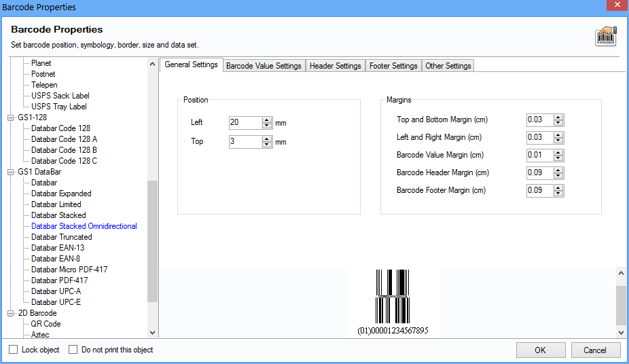629x364 pixels.
Task: Confirm with the OK button
Action: point(540,350)
